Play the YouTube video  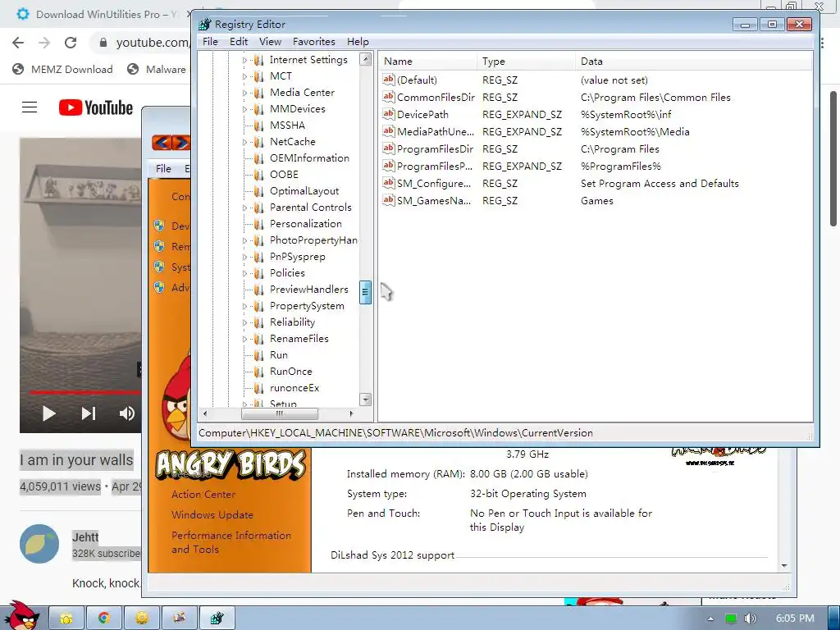(x=48, y=413)
